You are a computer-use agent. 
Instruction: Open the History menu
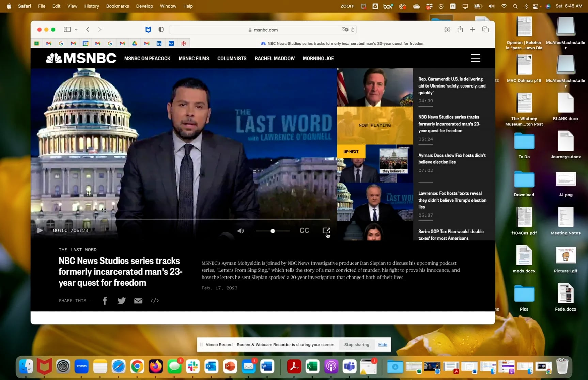point(91,6)
